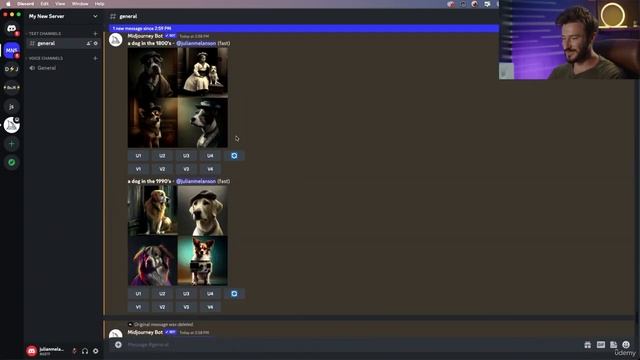The image size is (640, 360).
Task: Toggle deafen headphones icon
Action: click(x=85, y=351)
